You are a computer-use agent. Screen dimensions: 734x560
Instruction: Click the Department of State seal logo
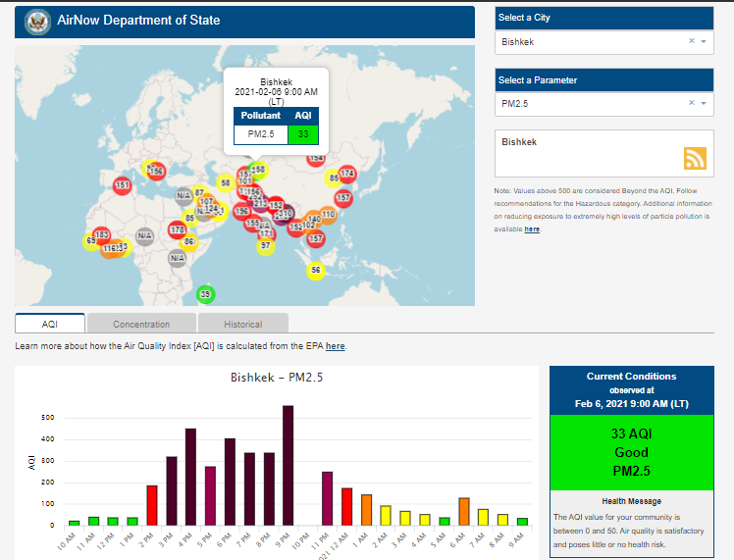[x=37, y=21]
